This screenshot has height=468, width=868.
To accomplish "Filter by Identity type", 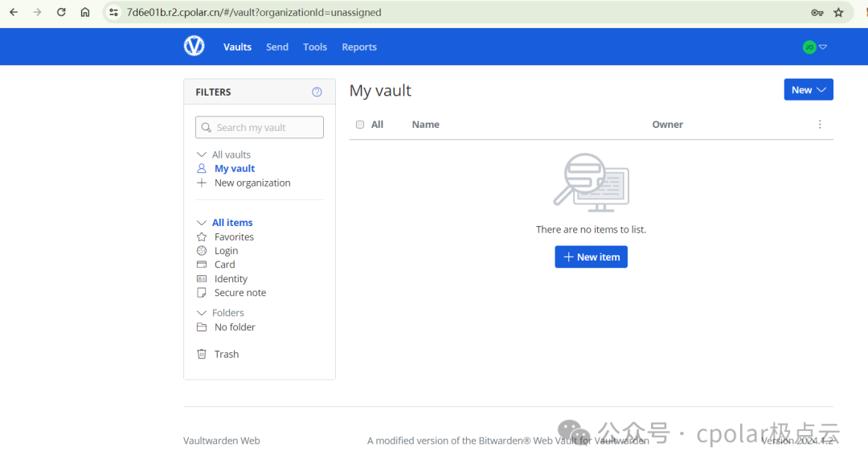I will click(x=230, y=279).
